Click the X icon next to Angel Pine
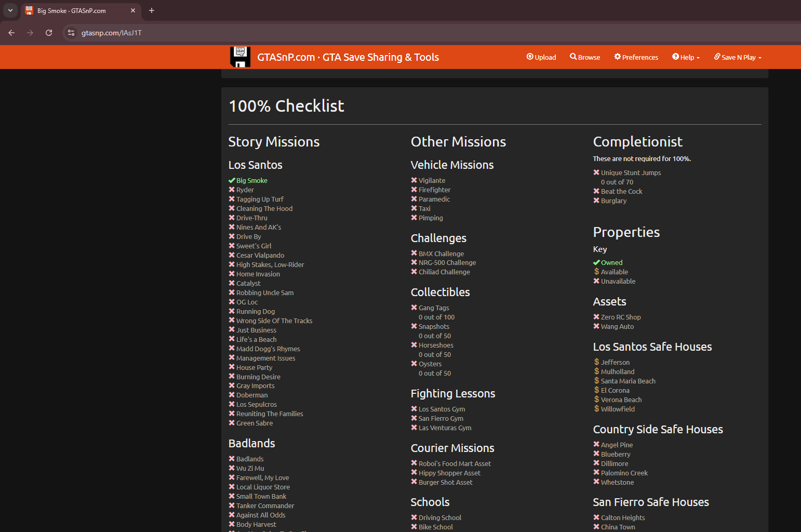 click(596, 445)
